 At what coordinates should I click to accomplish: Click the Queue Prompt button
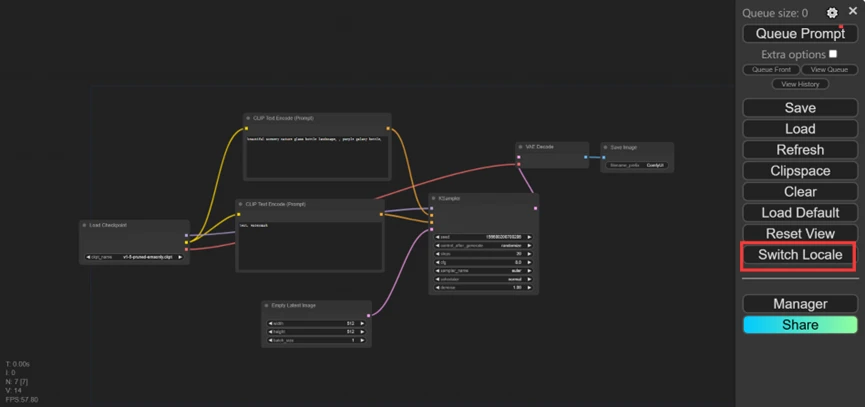tap(800, 34)
